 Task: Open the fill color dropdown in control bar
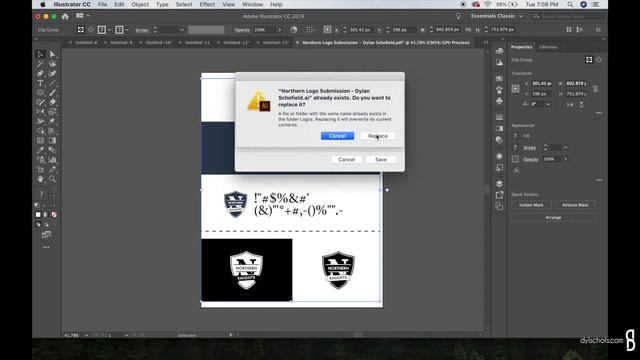coord(109,30)
